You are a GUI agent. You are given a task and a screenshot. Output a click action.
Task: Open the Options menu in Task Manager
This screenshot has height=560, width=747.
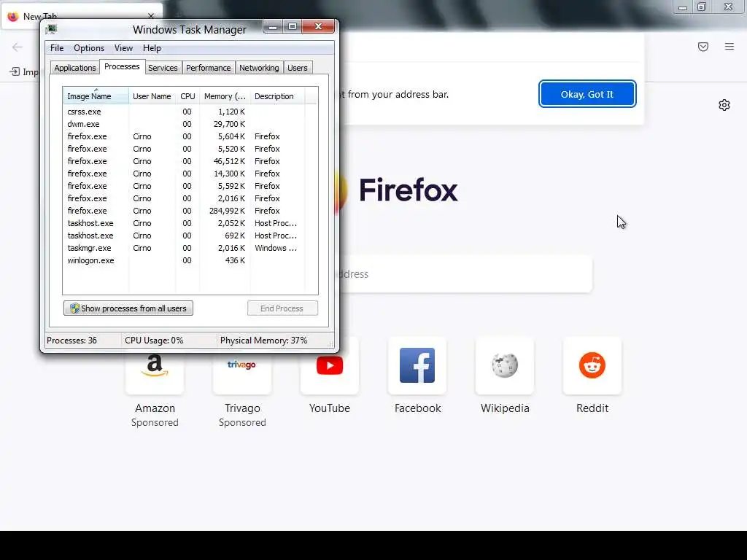88,48
